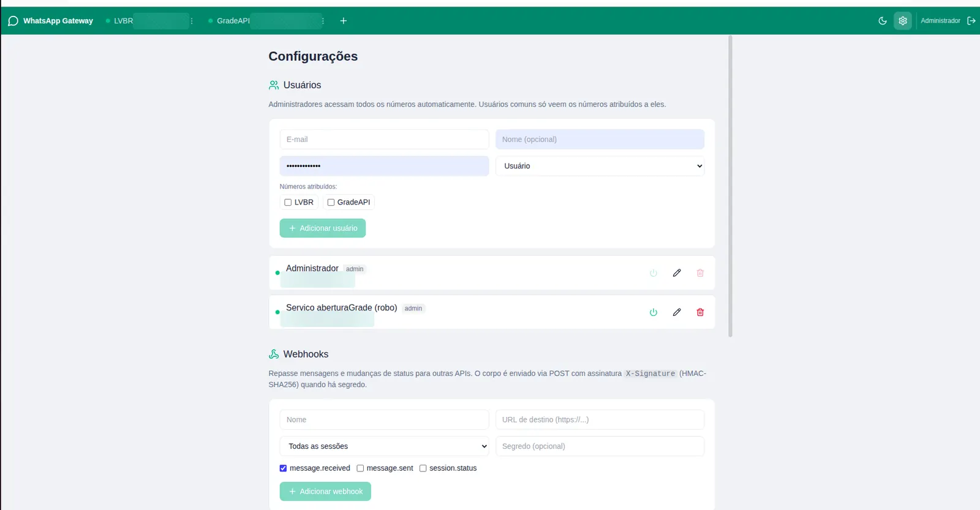This screenshot has height=510, width=980.
Task: Edit the Administrador user
Action: [x=677, y=273]
